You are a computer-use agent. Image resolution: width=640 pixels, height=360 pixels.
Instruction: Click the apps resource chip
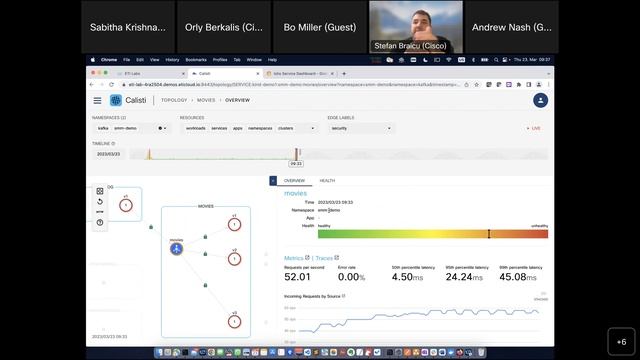(238, 128)
